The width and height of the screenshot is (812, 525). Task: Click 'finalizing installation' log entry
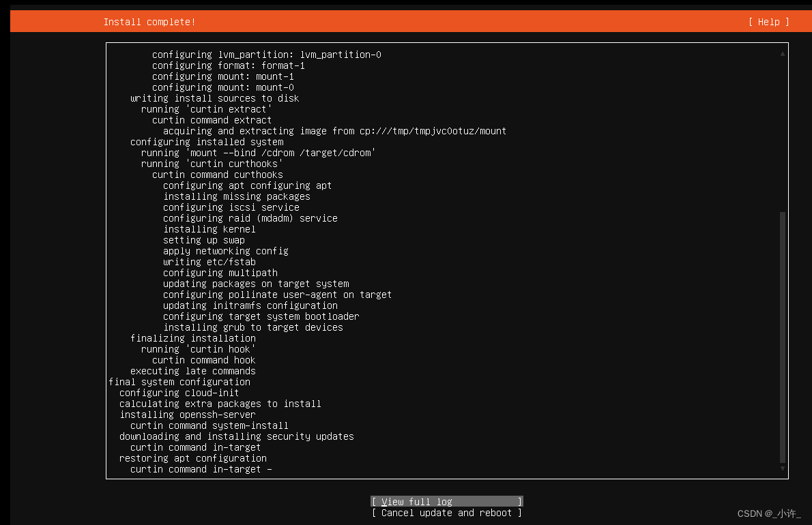[193, 338]
